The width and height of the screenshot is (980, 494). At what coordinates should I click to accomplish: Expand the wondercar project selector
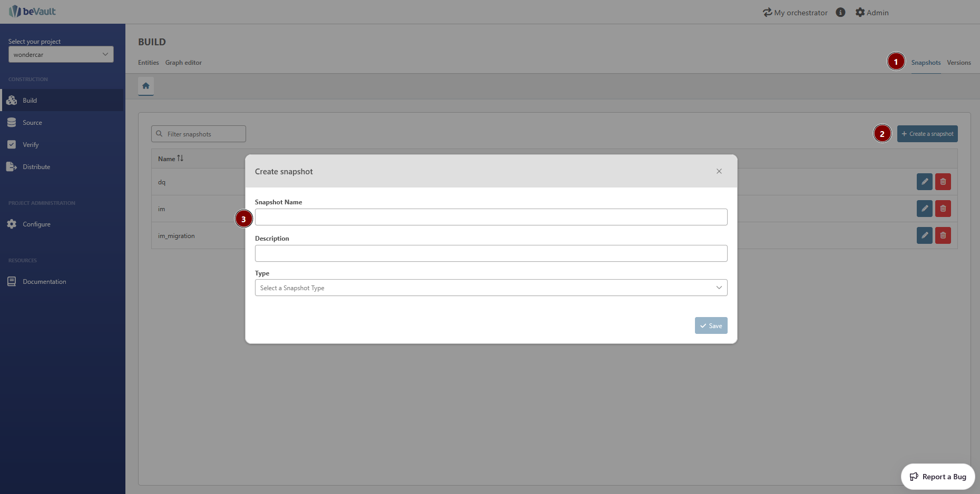(61, 54)
